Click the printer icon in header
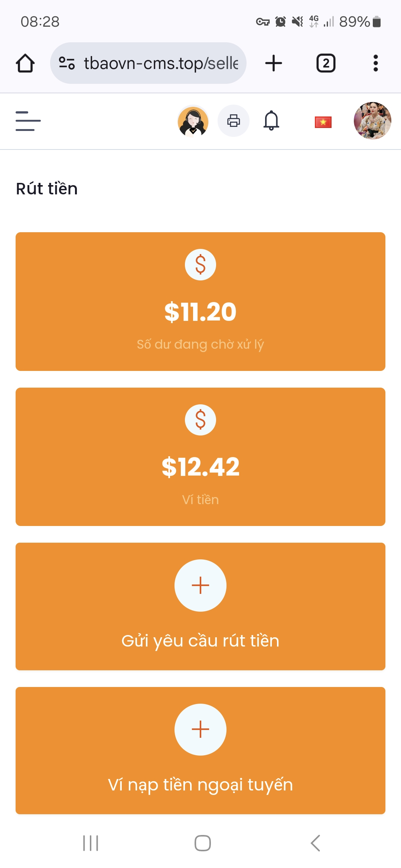 click(x=233, y=121)
